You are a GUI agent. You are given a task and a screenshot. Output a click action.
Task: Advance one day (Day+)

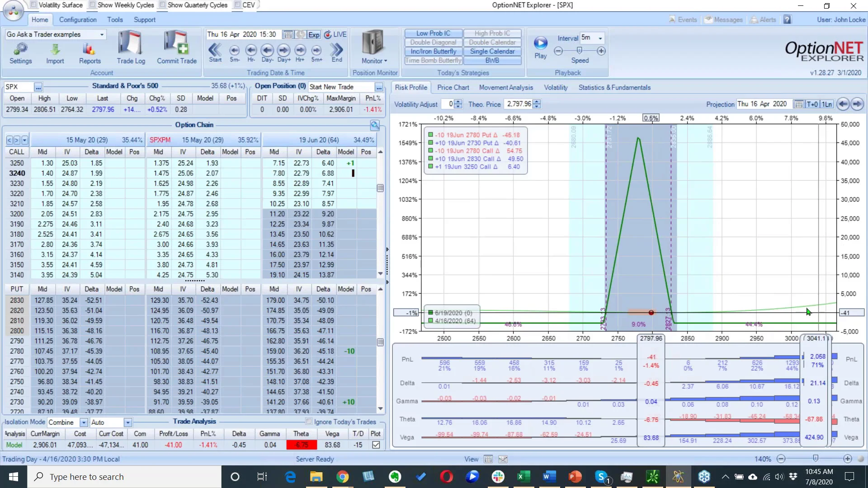(x=284, y=52)
